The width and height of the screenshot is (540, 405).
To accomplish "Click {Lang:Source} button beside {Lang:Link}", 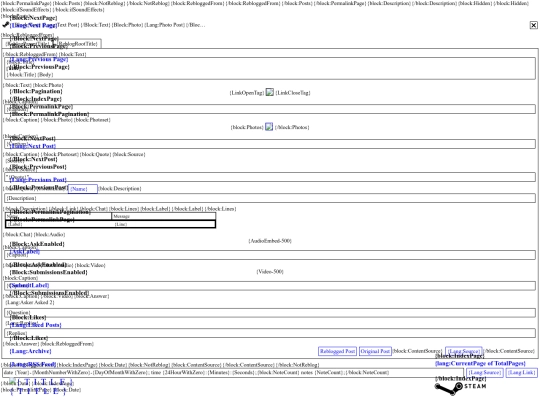I will click(x=485, y=373).
